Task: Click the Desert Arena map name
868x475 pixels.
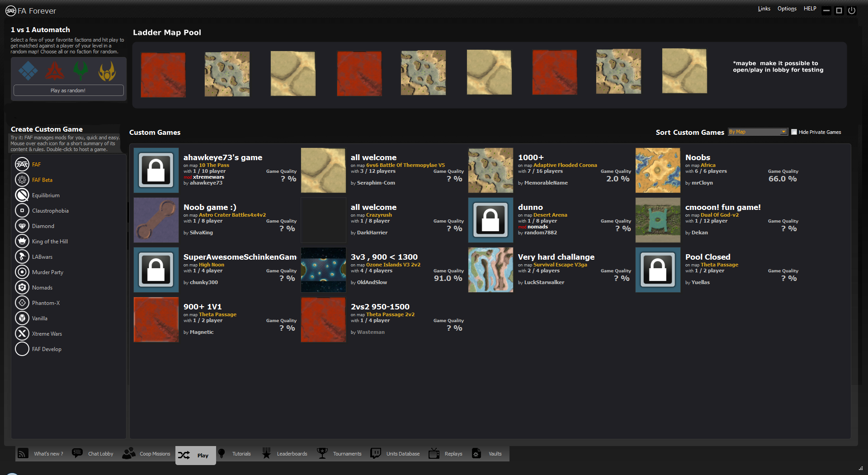Action: point(550,215)
